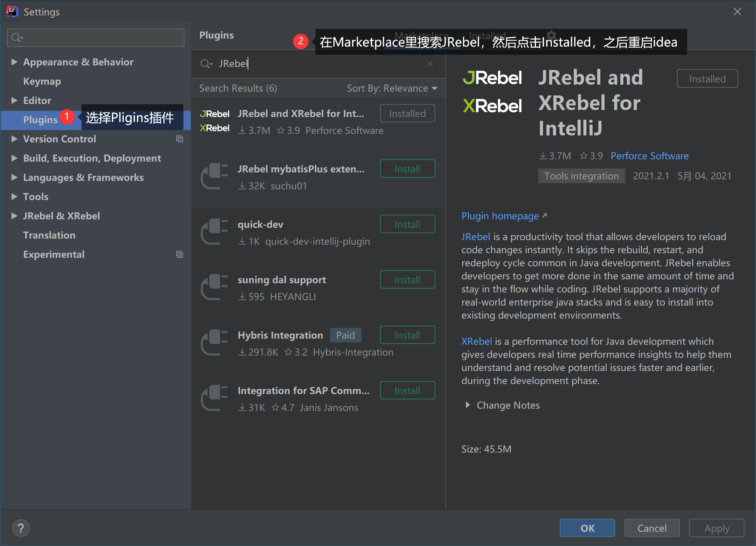
Task: Select Plugins in the settings tree
Action: coord(40,120)
